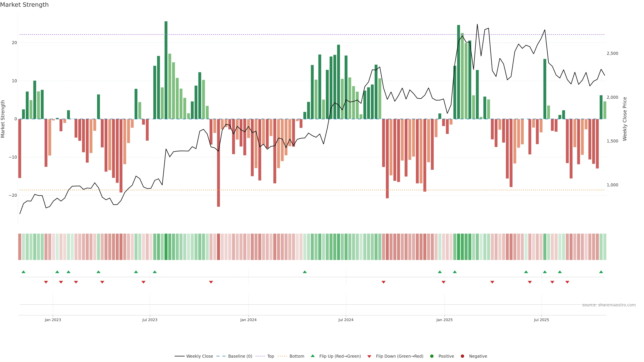
Task: Click the tallest green bar after Jul 2023
Action: pos(166,70)
